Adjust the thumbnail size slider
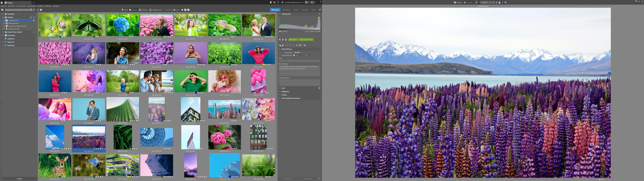The image size is (644, 181). (174, 10)
